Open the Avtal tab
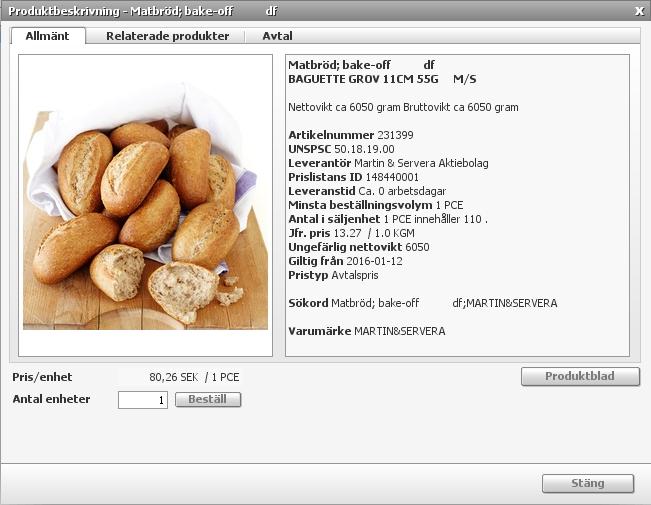 coord(277,36)
